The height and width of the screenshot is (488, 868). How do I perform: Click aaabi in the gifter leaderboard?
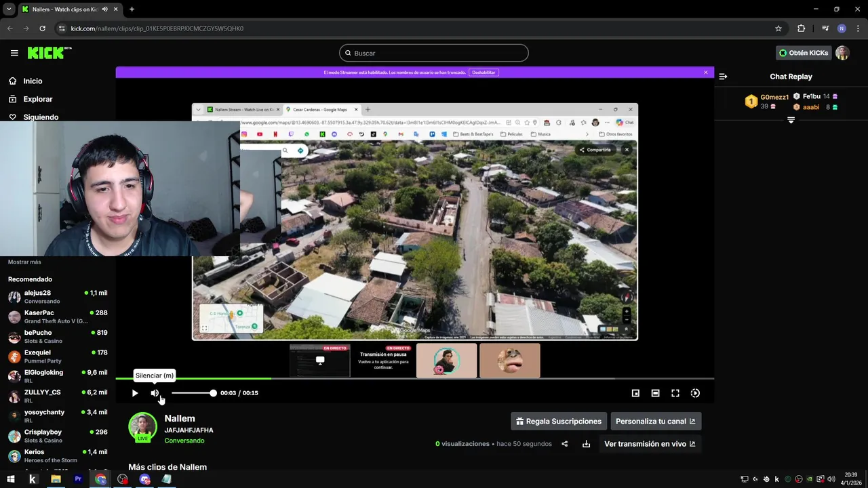(811, 107)
